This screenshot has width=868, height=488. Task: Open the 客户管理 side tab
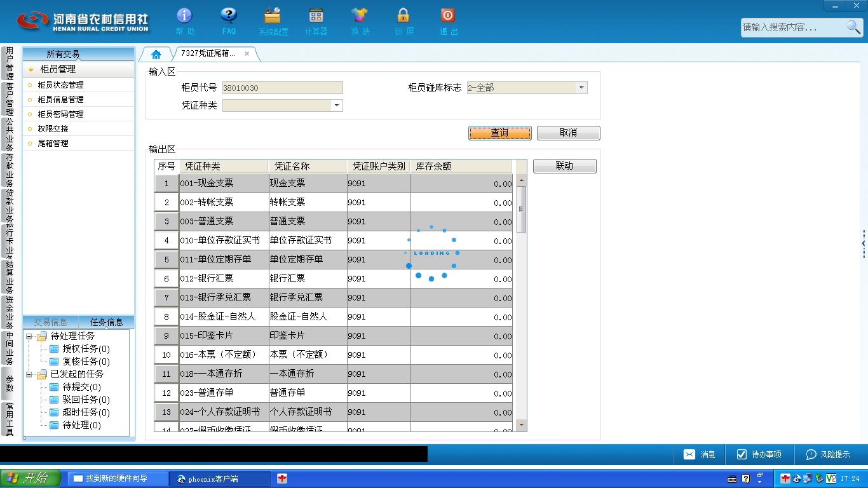pyautogui.click(x=10, y=99)
